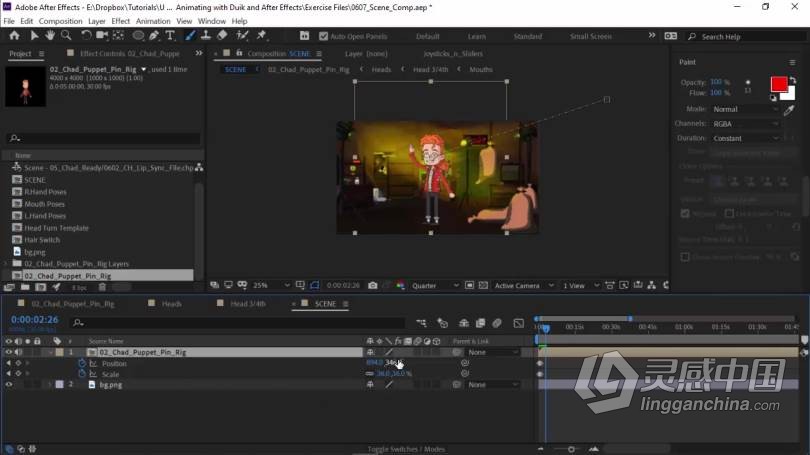Select the Roto Brush tool
The image size is (810, 455).
[242, 35]
